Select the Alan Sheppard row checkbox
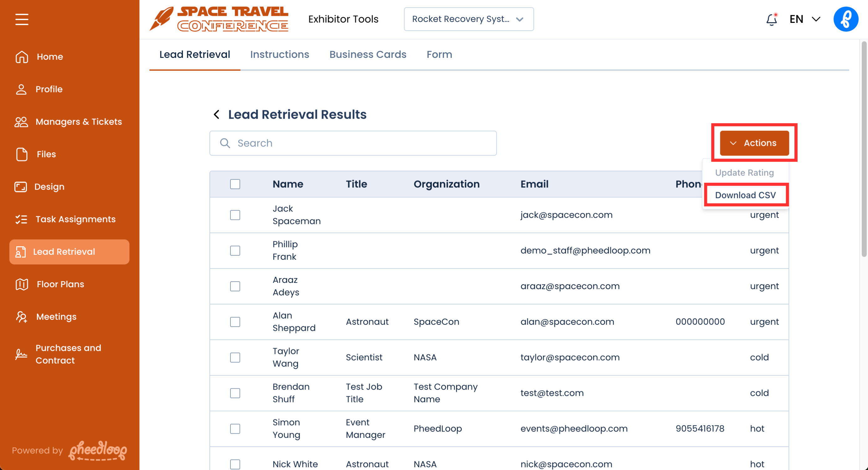This screenshot has width=868, height=470. click(x=235, y=322)
